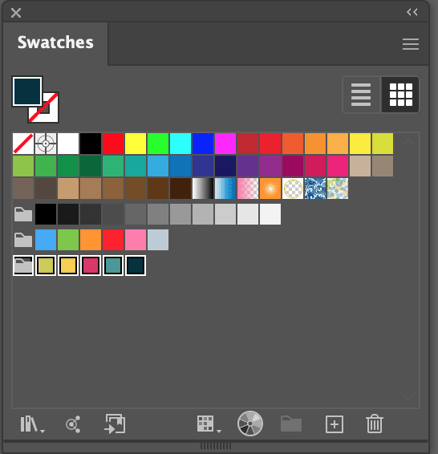This screenshot has width=438, height=454.
Task: Activate the dark teal Fill box
Action: pos(27,91)
